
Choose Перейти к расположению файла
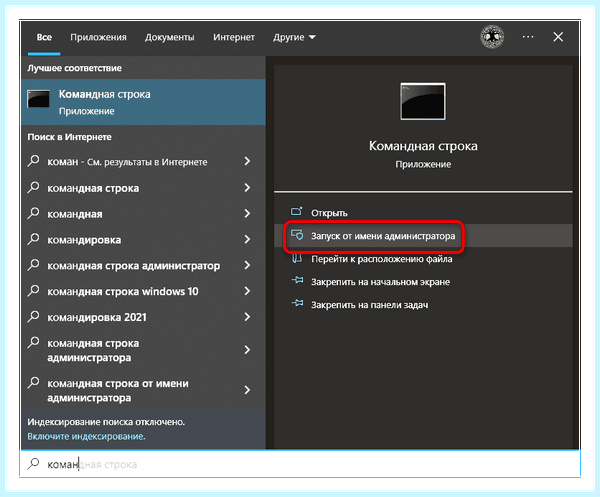pos(423,259)
